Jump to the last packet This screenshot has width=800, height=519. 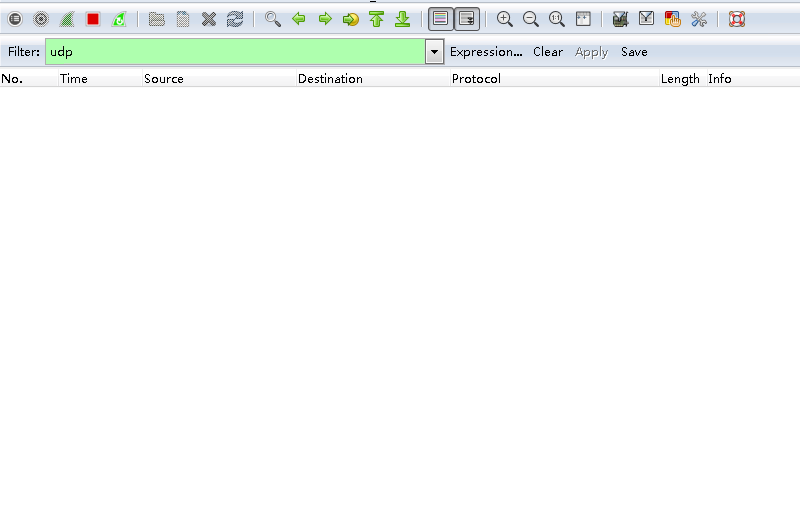tap(403, 19)
